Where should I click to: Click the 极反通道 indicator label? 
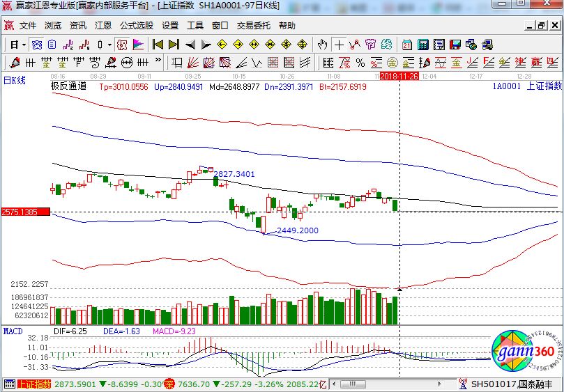(x=68, y=86)
